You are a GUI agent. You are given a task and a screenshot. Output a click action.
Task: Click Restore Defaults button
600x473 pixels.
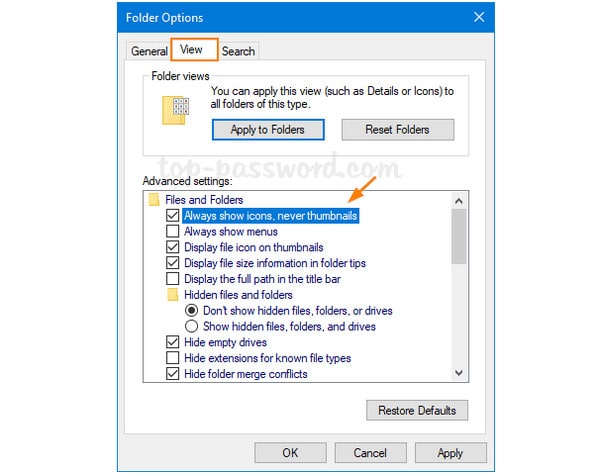click(x=417, y=411)
